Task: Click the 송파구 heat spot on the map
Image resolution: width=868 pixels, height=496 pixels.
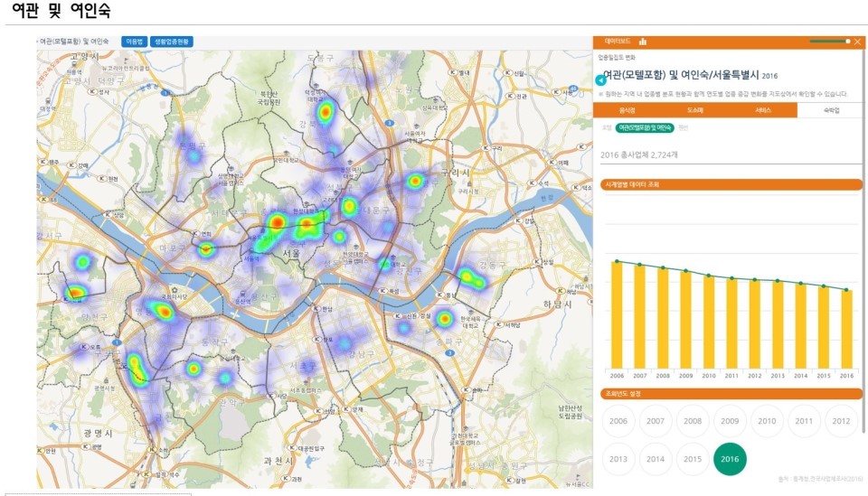Action: pyautogui.click(x=444, y=319)
